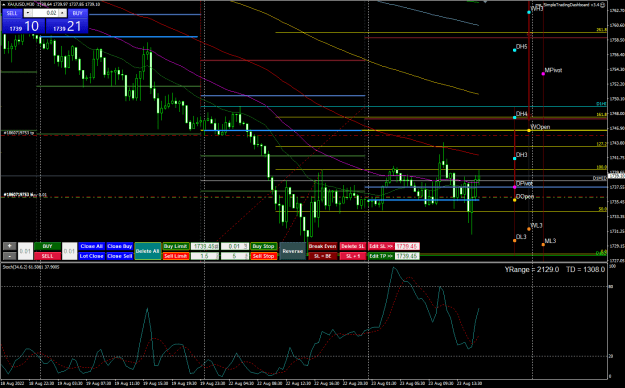
Task: Click the Edit TP price field 1739.45
Action: tap(407, 256)
